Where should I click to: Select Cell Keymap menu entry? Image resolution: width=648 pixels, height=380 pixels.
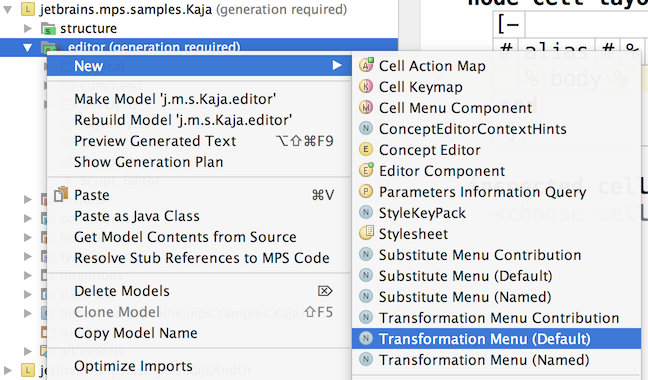pyautogui.click(x=496, y=87)
